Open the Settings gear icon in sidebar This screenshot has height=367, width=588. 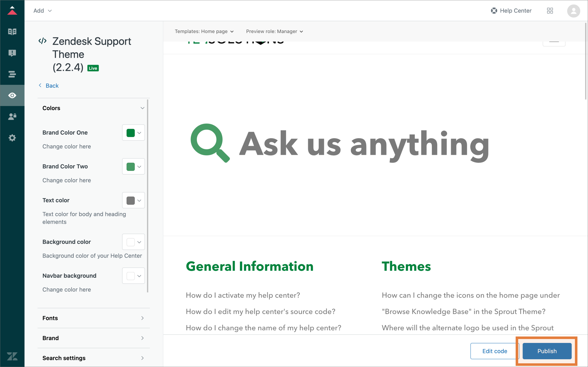click(12, 138)
